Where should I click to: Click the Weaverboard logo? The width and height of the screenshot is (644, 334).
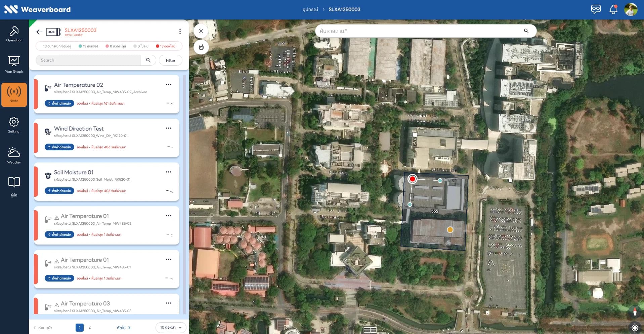(x=37, y=9)
